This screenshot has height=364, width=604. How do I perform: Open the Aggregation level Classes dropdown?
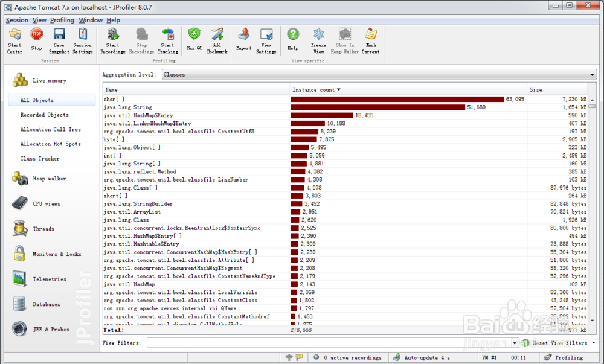point(379,75)
